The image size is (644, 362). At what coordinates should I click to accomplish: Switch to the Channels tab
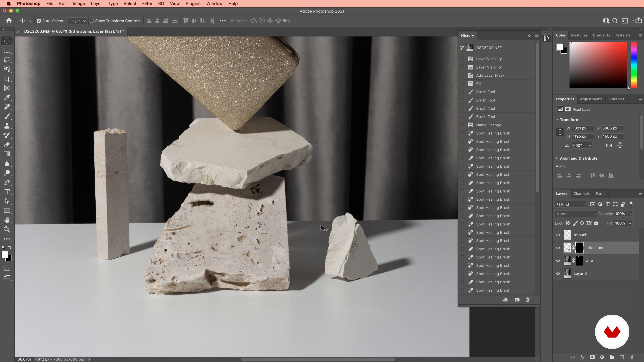point(581,194)
